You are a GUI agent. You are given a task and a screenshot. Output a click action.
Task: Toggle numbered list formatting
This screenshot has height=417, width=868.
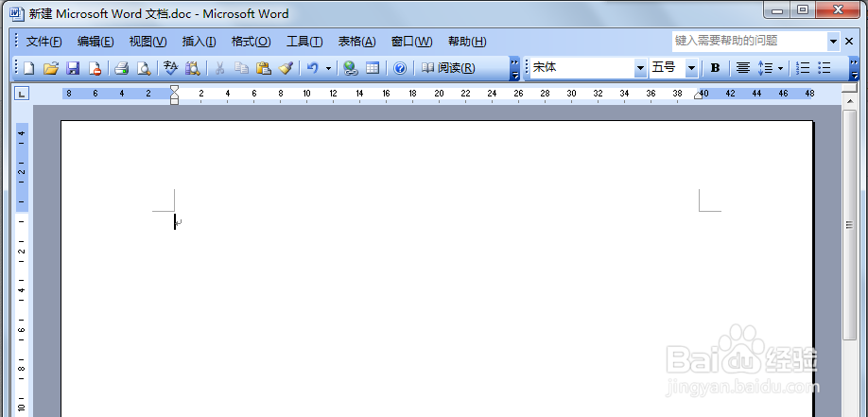tap(803, 68)
